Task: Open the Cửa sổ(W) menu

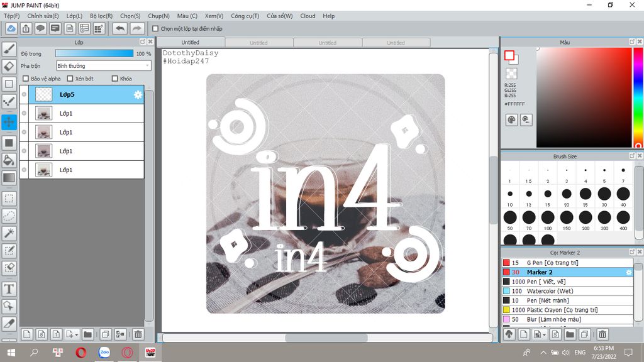Action: 280,16
